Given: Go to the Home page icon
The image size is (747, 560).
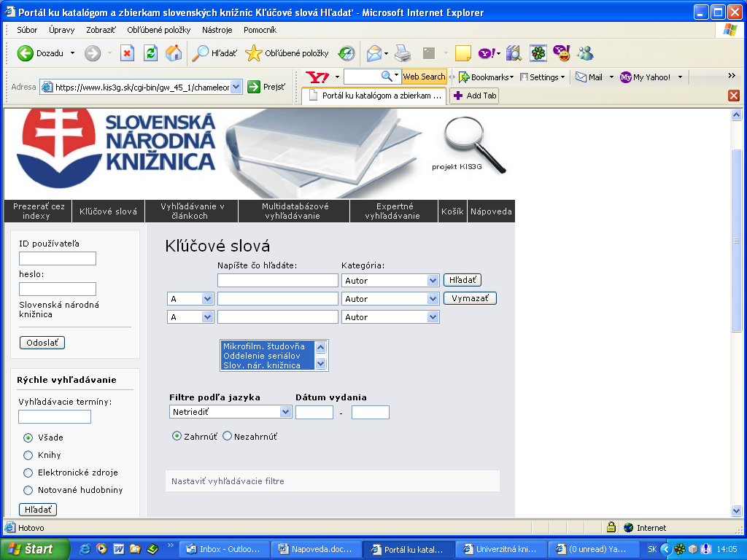Looking at the screenshot, I should click(174, 53).
